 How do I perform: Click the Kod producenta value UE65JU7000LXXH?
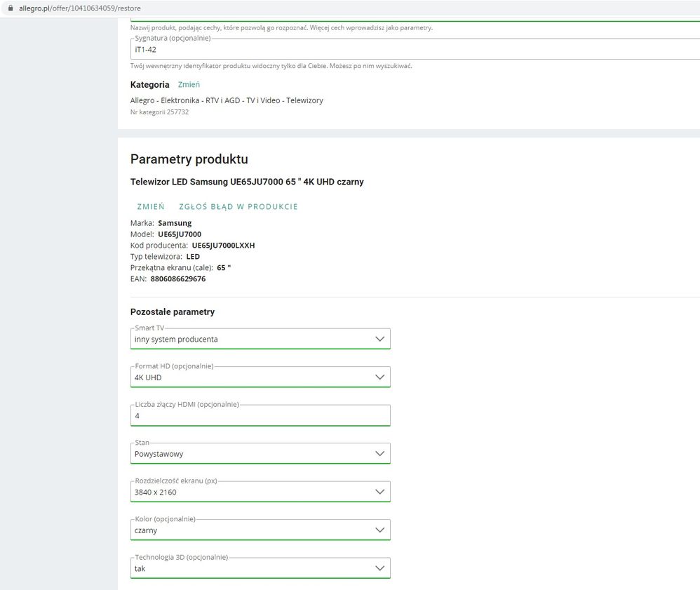[x=223, y=246]
